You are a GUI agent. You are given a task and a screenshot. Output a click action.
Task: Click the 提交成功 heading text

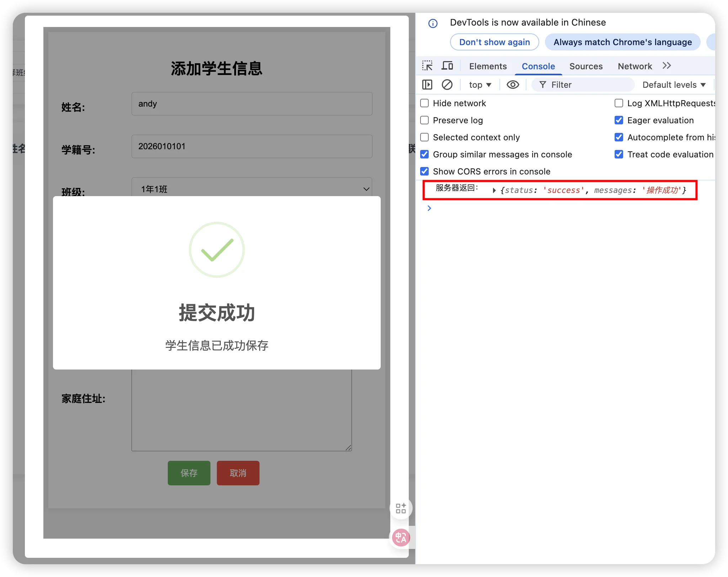217,313
